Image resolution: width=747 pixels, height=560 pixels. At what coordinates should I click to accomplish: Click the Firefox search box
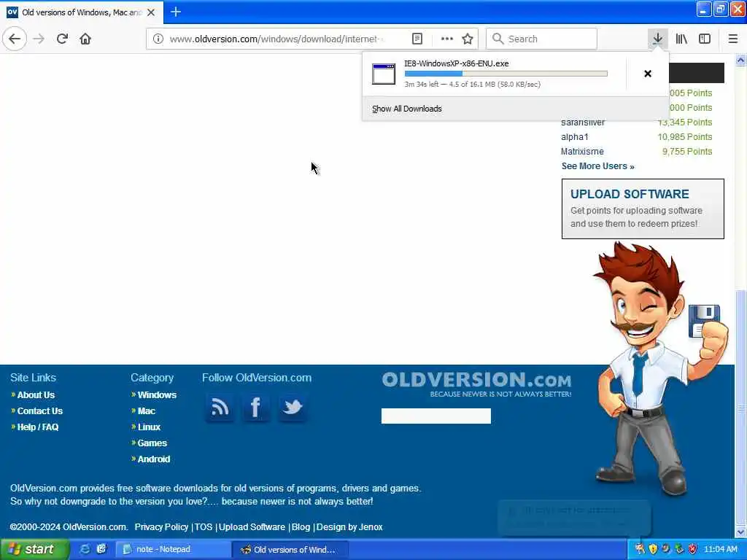[x=541, y=39]
